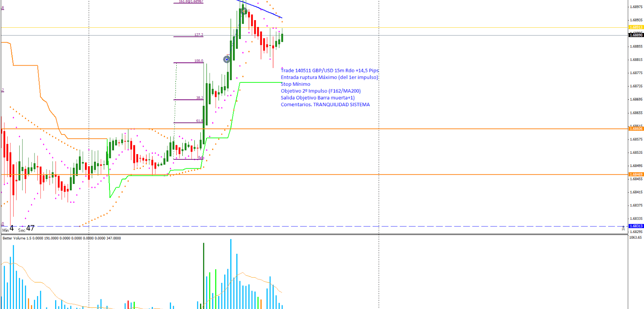The width and height of the screenshot is (644, 309).
Task: Select the Fibonacci 100.0 level label
Action: (x=198, y=61)
